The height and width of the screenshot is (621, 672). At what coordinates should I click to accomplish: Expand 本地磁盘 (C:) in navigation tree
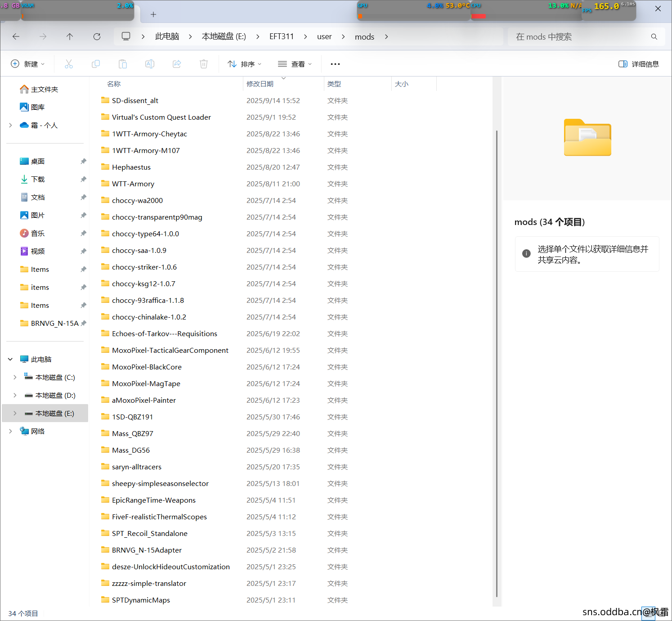pos(15,377)
